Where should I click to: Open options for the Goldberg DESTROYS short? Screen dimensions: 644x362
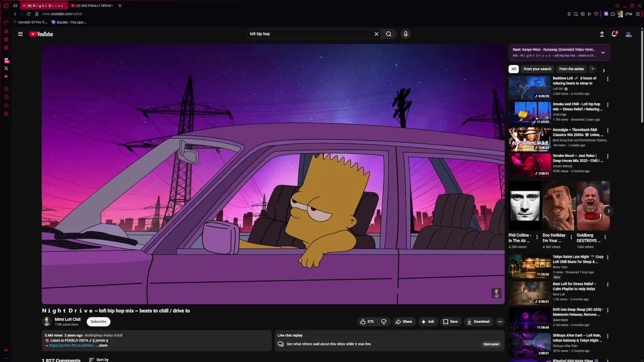tap(605, 237)
